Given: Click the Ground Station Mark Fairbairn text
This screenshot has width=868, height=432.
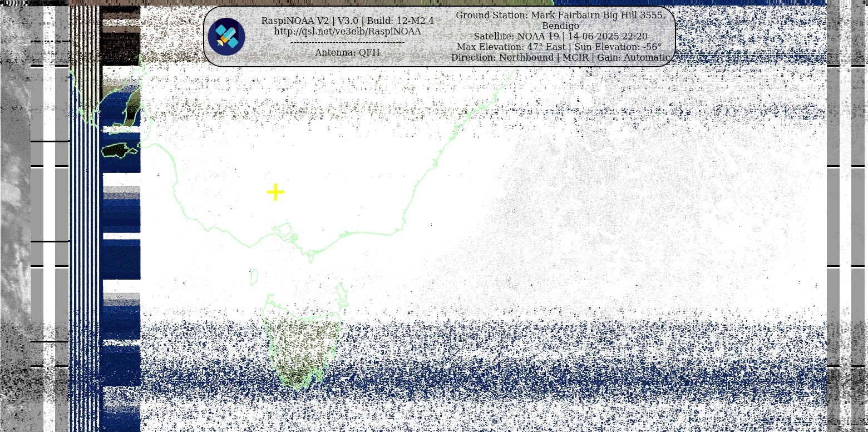Looking at the screenshot, I should (560, 16).
